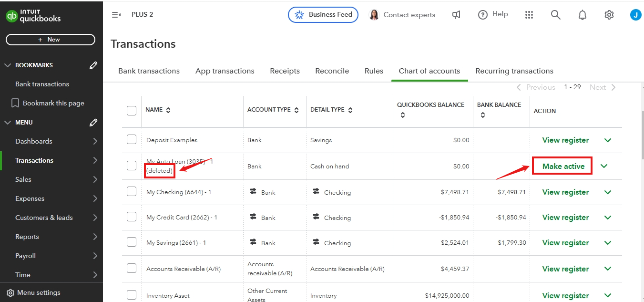Click the bank feed icon on My Checking account type

(253, 191)
